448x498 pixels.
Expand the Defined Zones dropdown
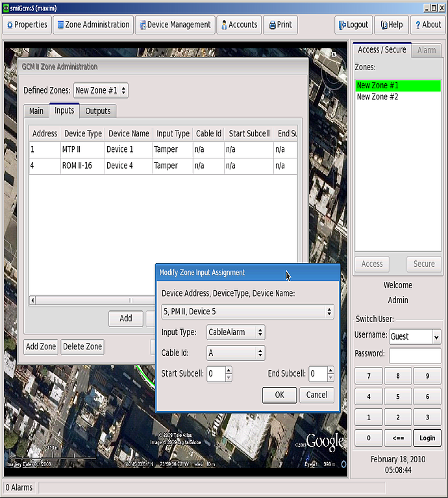pyautogui.click(x=101, y=90)
